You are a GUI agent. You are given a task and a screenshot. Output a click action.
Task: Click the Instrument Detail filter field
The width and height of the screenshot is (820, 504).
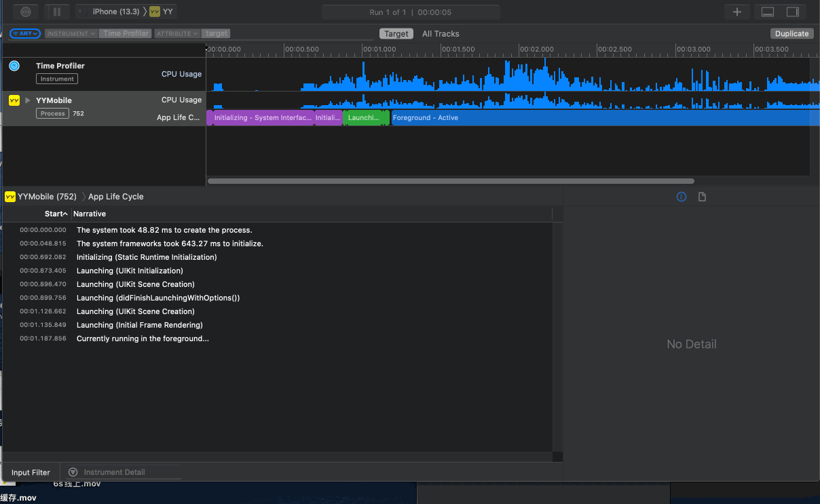[122, 472]
